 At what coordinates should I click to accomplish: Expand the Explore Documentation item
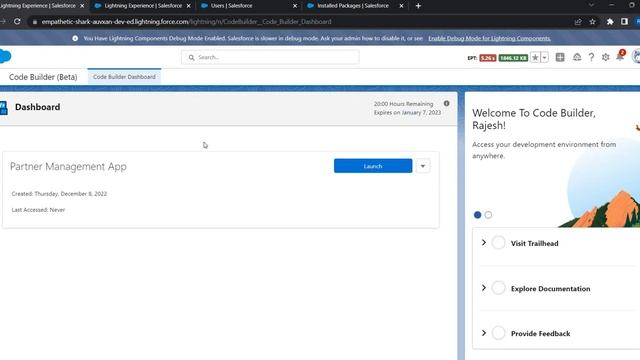484,288
